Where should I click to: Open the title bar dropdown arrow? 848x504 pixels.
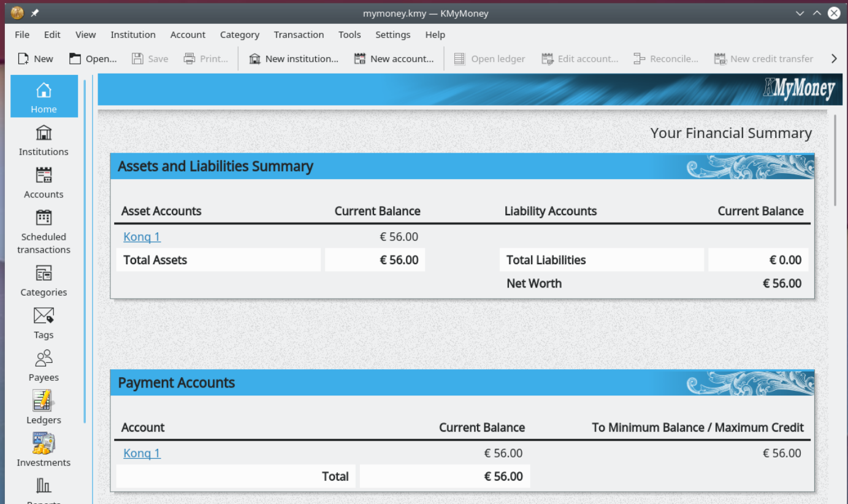click(799, 13)
